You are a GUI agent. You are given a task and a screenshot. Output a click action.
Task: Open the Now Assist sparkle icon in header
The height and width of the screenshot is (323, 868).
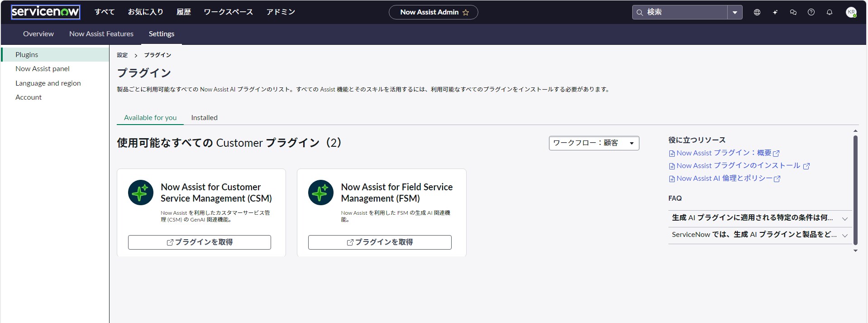[775, 12]
